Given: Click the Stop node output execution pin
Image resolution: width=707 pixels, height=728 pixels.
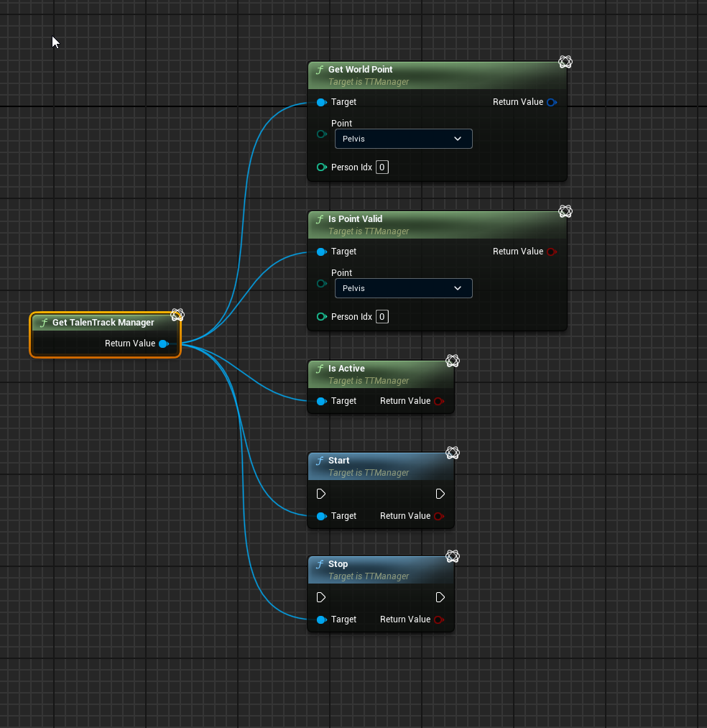Looking at the screenshot, I should pos(440,597).
